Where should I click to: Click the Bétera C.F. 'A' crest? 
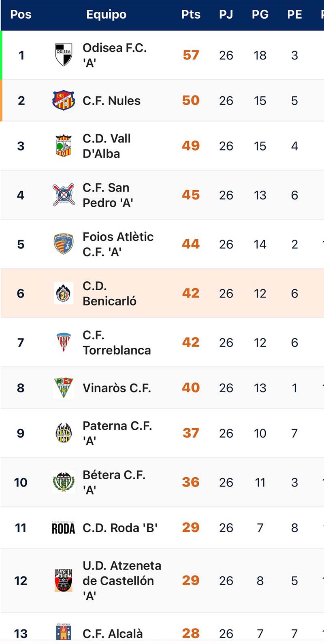(x=64, y=482)
